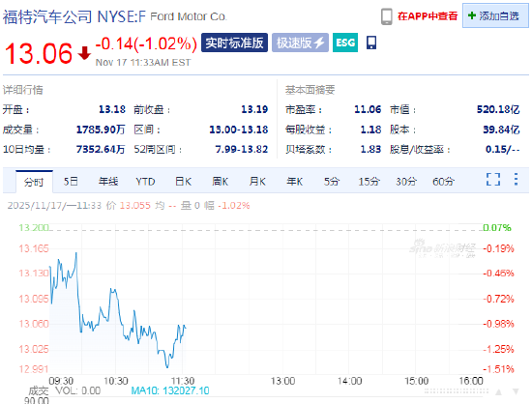532x404 pixels.
Task: Click the 成交 VOL: 0.00 label
Action: tap(64, 390)
